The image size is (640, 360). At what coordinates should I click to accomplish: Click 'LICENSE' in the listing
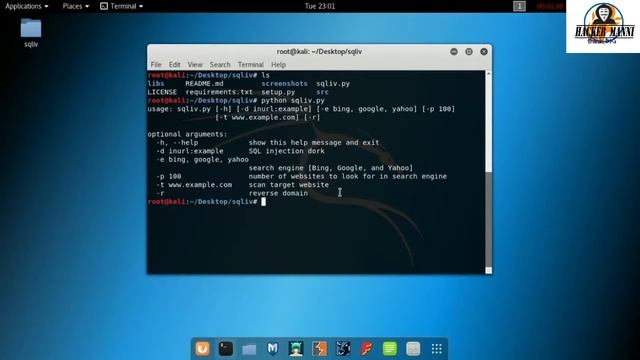162,92
